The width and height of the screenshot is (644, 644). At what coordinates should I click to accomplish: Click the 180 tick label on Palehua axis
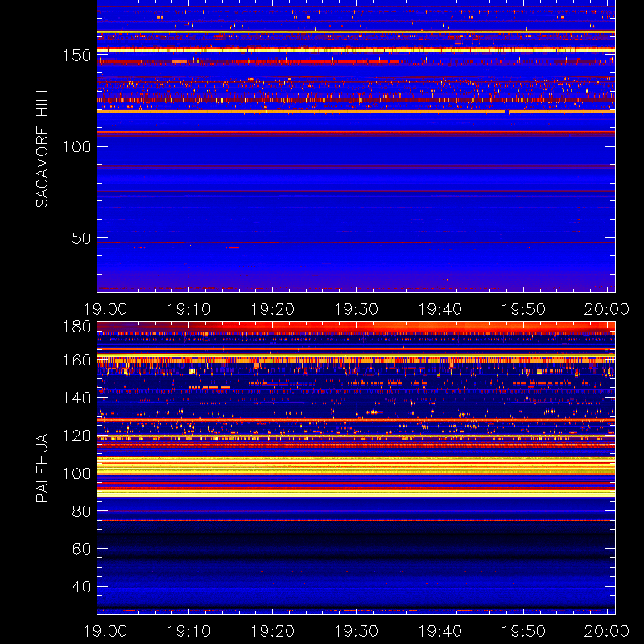pos(76,327)
